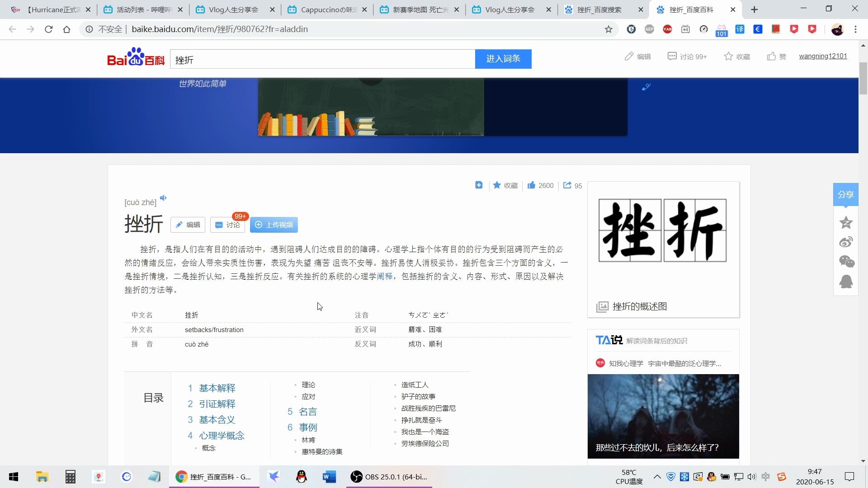Click the Baike search input field
This screenshot has height=488, width=868.
[x=322, y=59]
